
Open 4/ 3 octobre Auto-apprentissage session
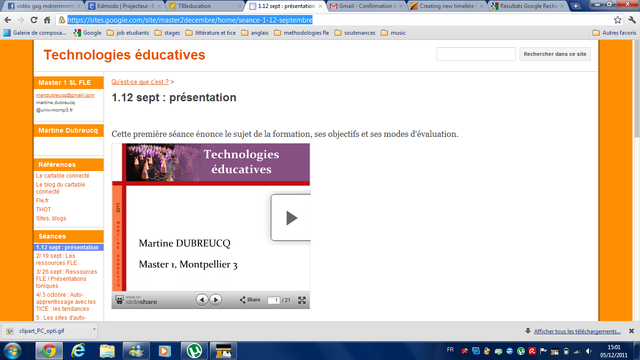[66, 302]
